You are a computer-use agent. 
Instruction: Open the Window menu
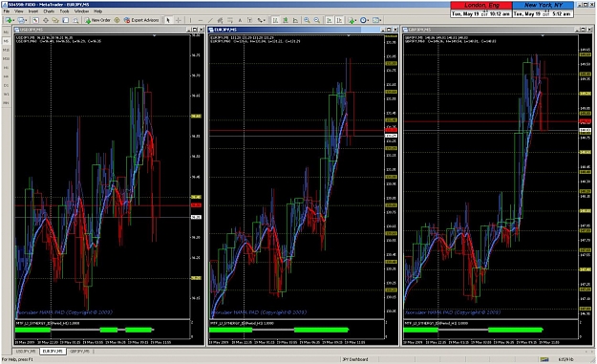point(81,11)
